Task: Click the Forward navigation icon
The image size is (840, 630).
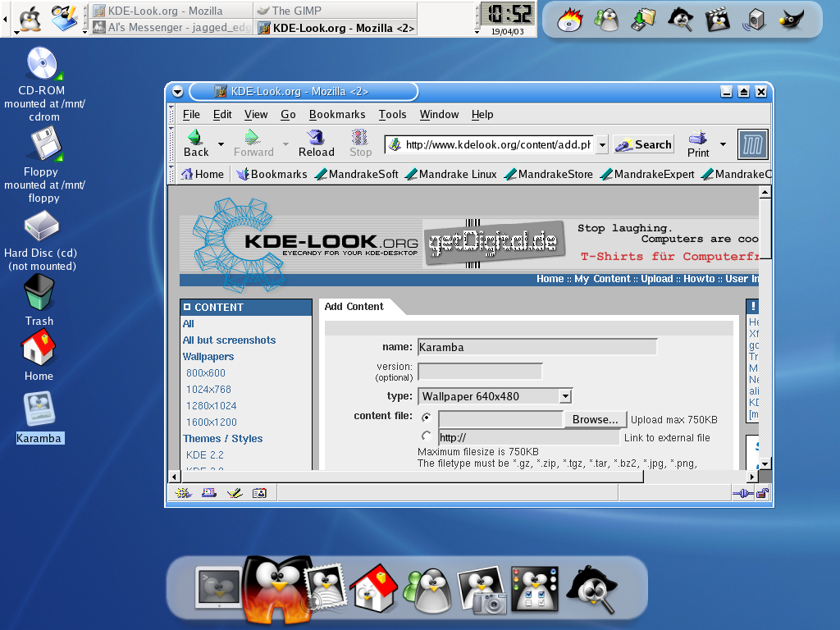Action: [252, 137]
